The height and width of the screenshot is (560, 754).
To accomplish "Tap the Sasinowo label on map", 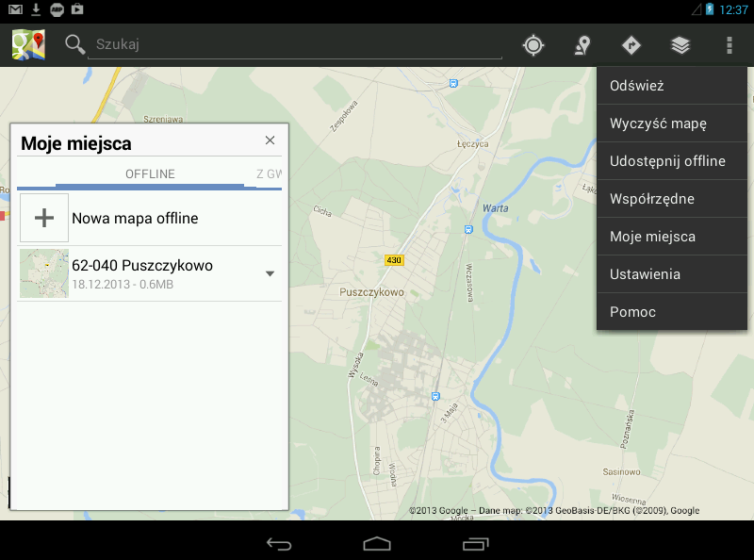I will click(x=621, y=472).
